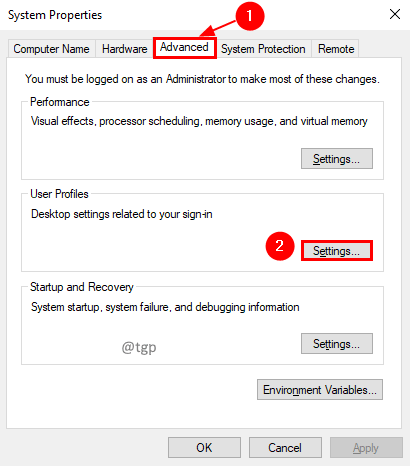Click the @tgp watermark text
This screenshot has height=466, width=410.
click(x=139, y=347)
